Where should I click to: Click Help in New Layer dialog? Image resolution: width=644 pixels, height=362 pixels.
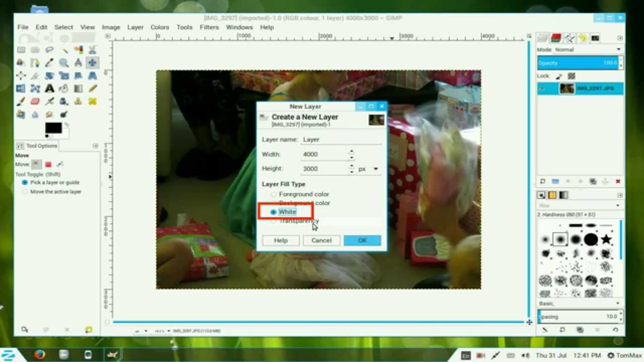[280, 240]
